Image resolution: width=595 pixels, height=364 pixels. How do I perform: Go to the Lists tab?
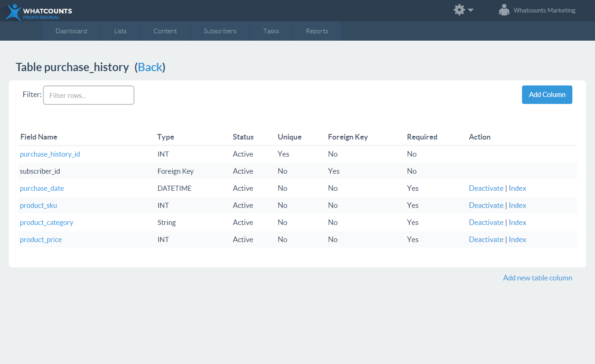point(120,31)
